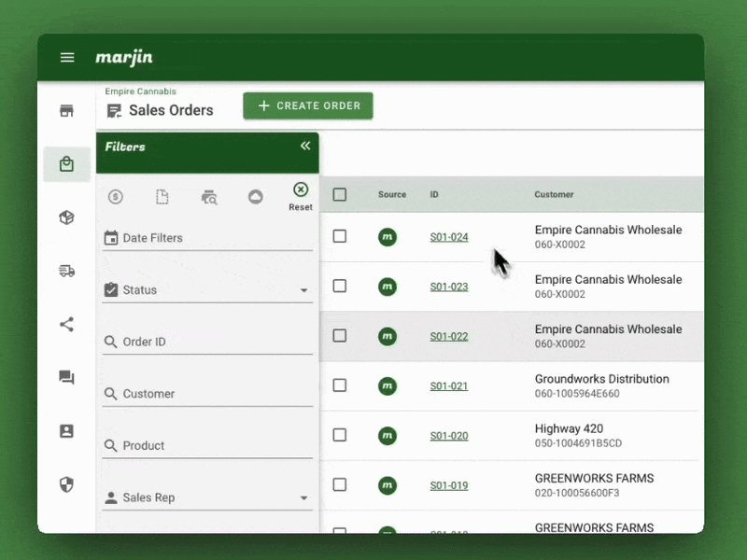The image size is (747, 560).
Task: Click the shield compliance icon
Action: click(66, 483)
